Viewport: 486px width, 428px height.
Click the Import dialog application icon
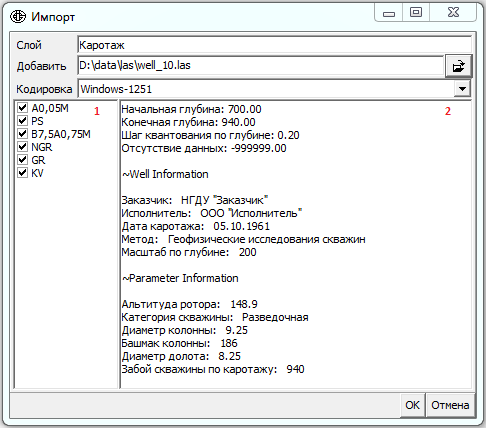pyautogui.click(x=18, y=16)
